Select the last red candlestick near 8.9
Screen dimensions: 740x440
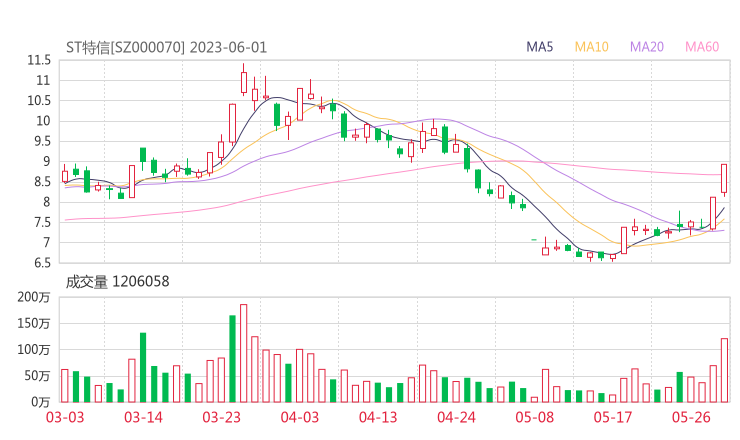[x=724, y=178]
